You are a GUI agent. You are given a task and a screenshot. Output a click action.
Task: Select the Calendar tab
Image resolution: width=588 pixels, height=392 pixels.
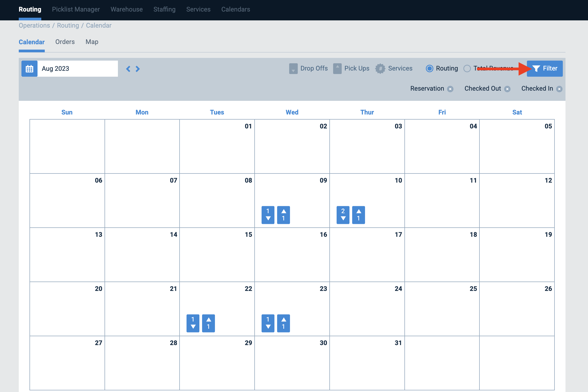[x=32, y=42]
